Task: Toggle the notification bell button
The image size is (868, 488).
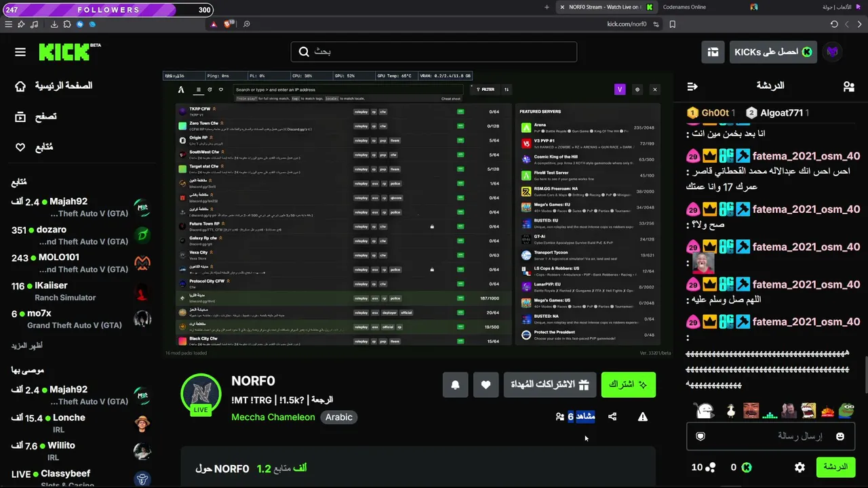Action: [x=456, y=384]
